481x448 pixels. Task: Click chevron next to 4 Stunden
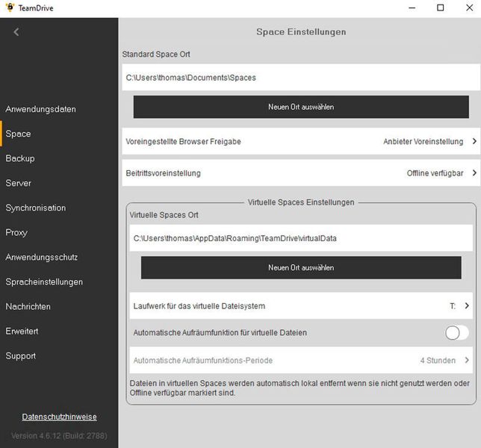point(467,360)
